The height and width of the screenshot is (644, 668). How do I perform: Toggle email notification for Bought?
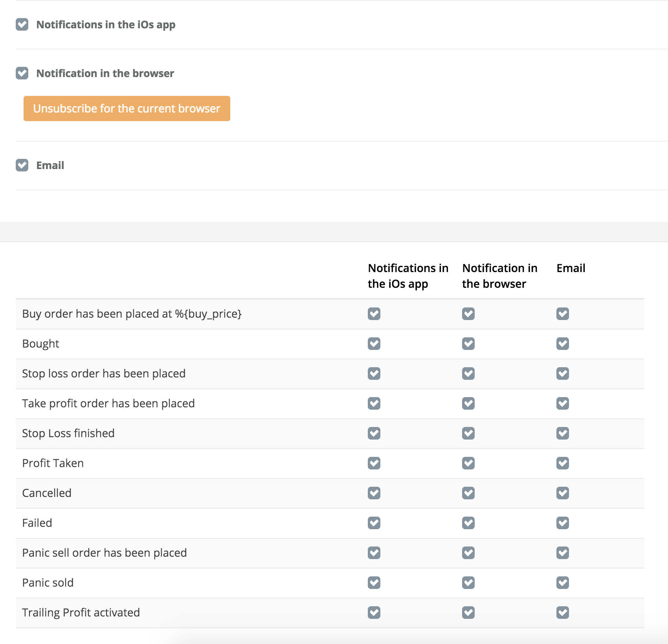pos(563,344)
